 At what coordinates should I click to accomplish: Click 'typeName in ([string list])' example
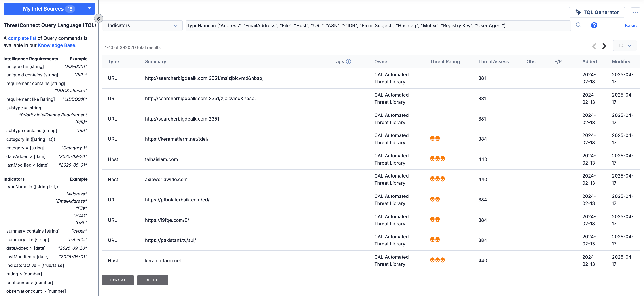(x=32, y=187)
